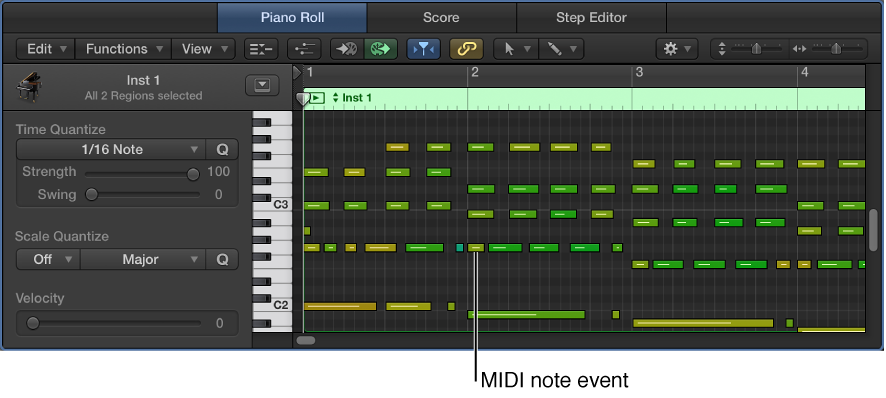Click the cycle arrow at the ruler start
The width and height of the screenshot is (886, 398).
pyautogui.click(x=297, y=72)
